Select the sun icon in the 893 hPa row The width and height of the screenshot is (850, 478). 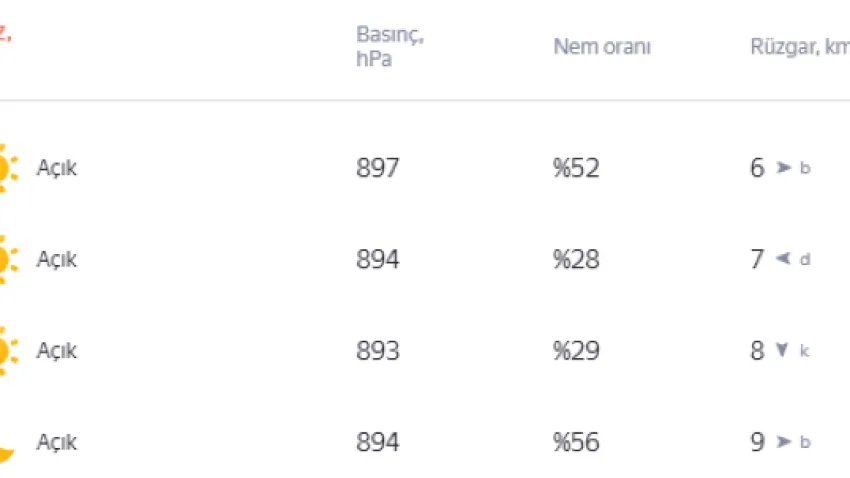coord(6,351)
